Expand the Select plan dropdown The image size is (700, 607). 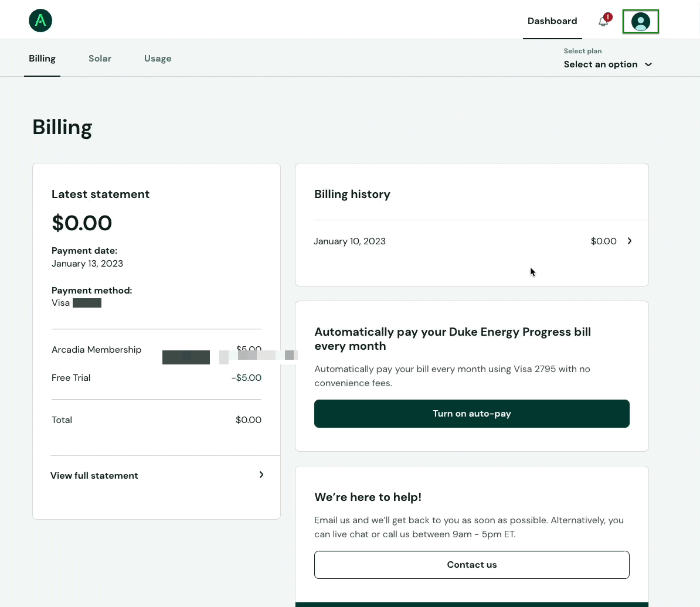(607, 64)
